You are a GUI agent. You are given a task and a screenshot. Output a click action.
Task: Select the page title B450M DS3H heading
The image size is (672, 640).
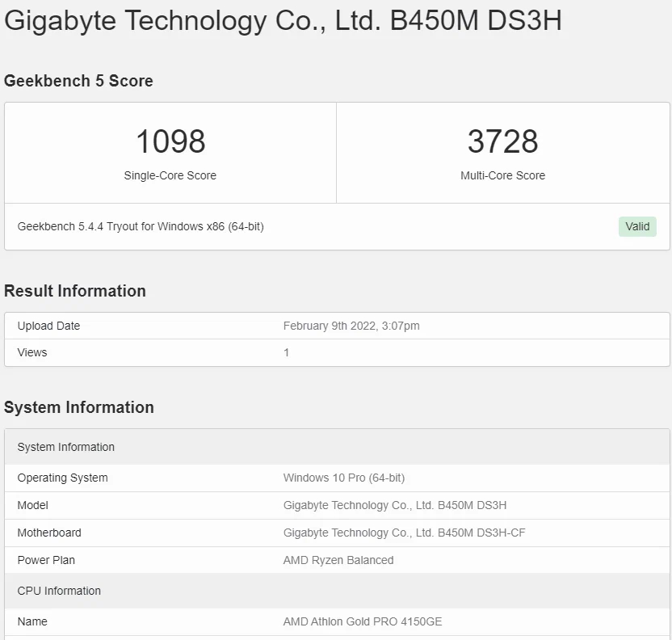pos(283,20)
